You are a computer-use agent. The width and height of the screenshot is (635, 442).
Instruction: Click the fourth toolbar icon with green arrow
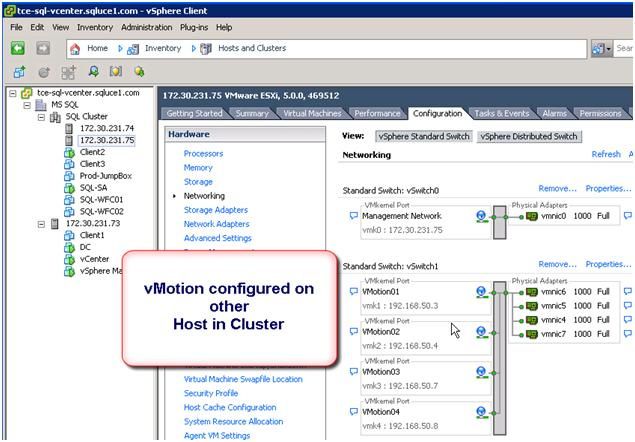pyautogui.click(x=93, y=72)
